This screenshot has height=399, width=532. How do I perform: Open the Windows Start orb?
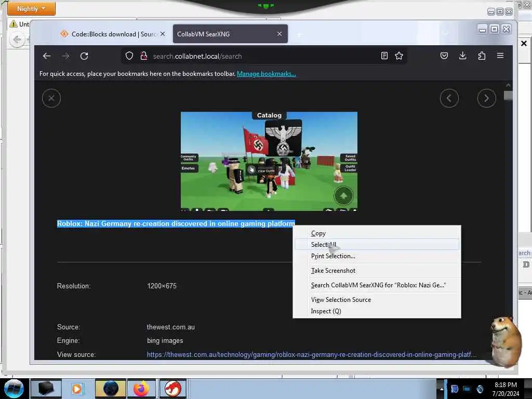[14, 389]
